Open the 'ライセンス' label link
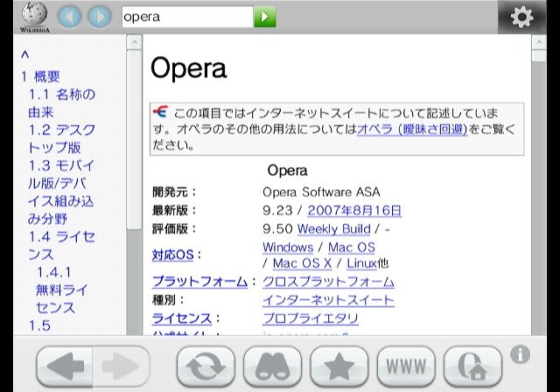The image size is (560, 392). pos(181,318)
